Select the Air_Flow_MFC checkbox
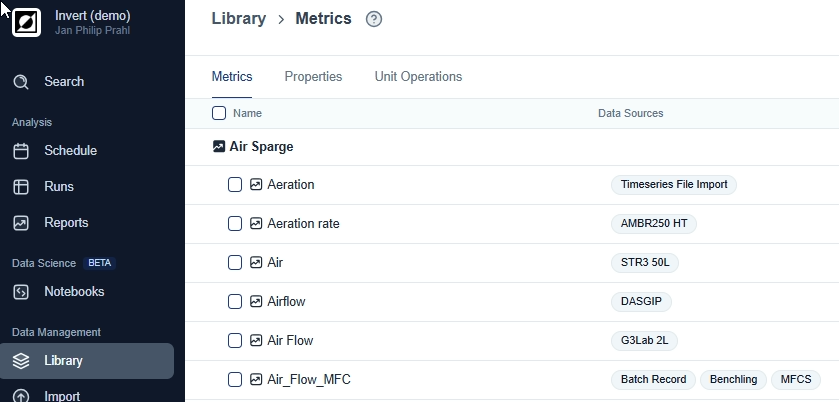 pos(235,380)
